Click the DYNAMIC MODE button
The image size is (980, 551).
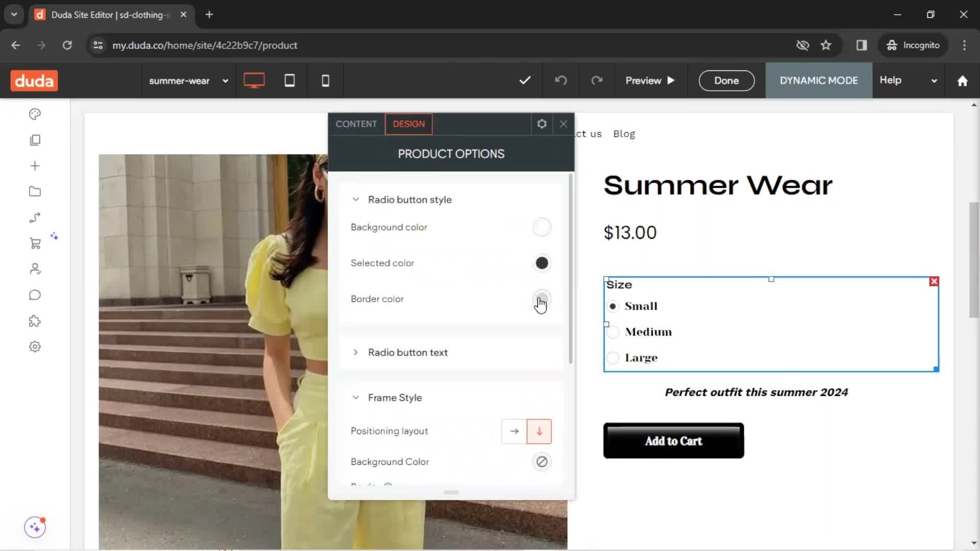coord(819,81)
